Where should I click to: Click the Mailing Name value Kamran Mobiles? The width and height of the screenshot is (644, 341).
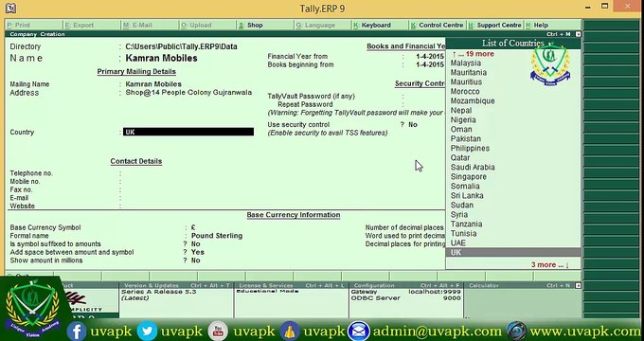point(153,84)
